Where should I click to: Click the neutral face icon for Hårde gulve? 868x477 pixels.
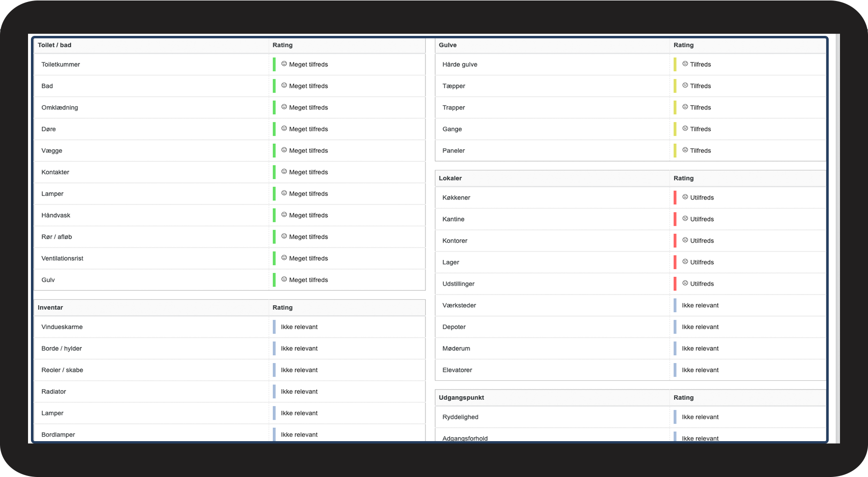[x=685, y=64]
